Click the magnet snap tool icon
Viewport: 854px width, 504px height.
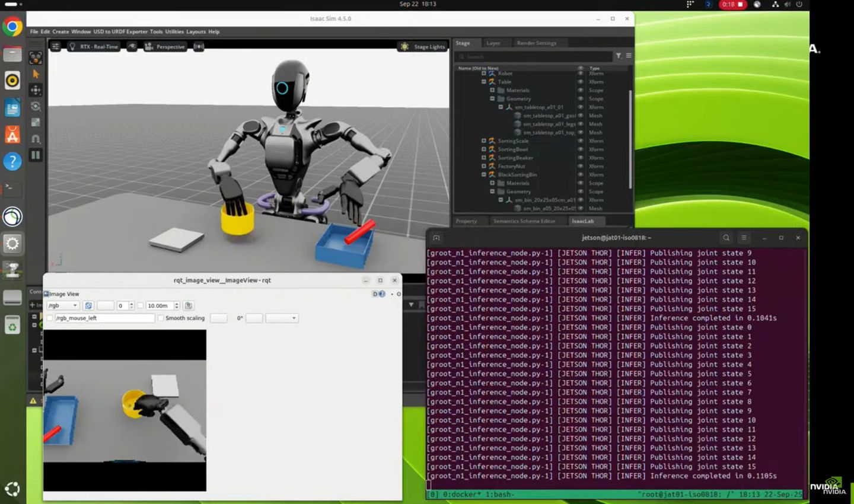(x=36, y=139)
